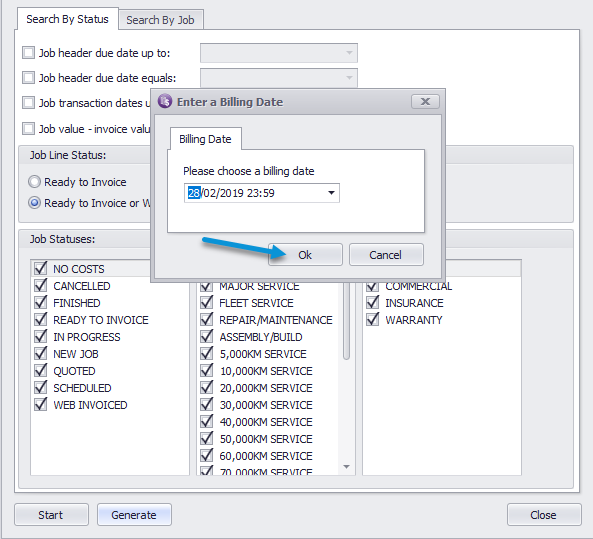Select the Search By Status tab

pos(67,19)
